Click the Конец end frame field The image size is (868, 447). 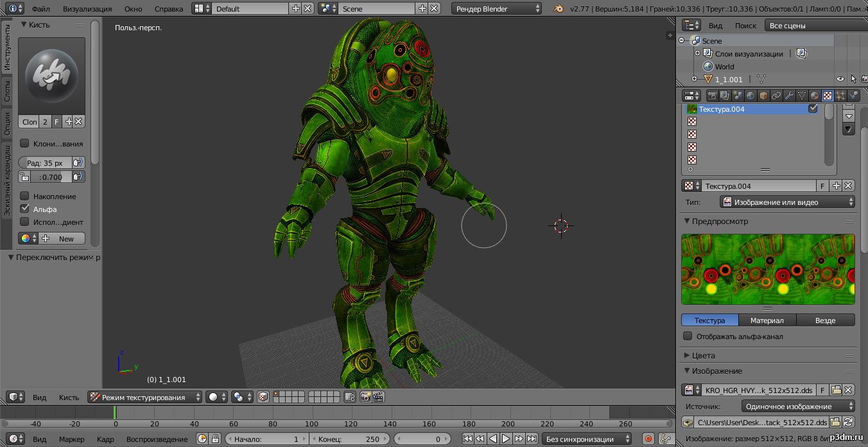(x=350, y=439)
